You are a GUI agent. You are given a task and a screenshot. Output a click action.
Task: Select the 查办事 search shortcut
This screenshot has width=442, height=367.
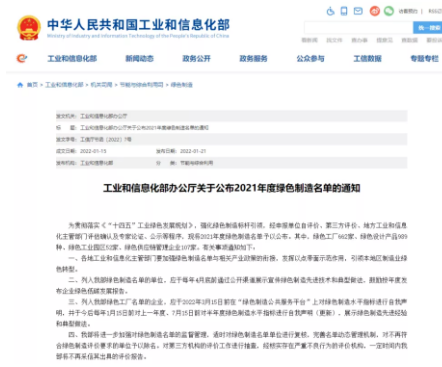pyautogui.click(x=359, y=40)
